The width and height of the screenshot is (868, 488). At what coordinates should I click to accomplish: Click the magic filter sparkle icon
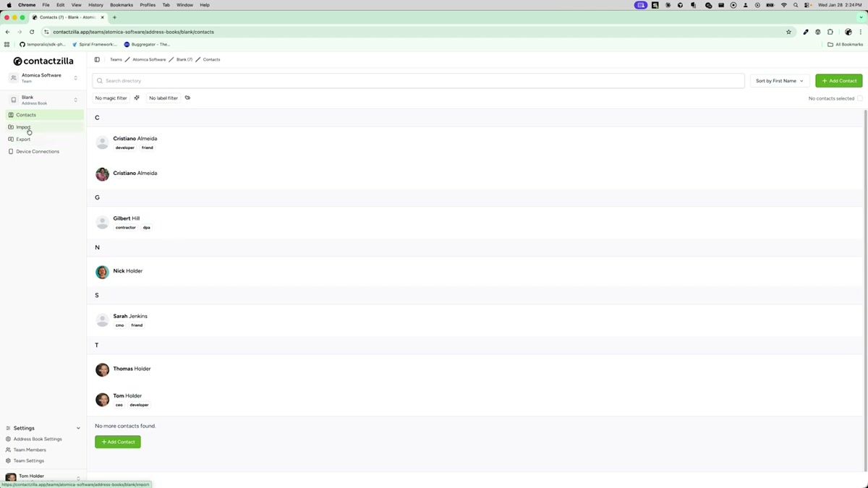point(137,98)
